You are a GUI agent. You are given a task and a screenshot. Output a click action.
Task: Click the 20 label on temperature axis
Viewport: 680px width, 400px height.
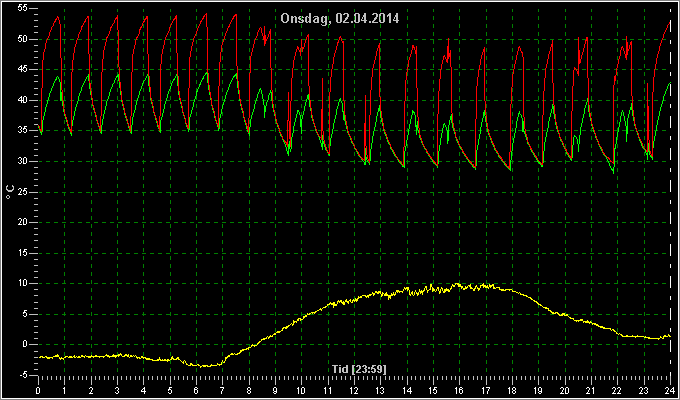(23, 223)
